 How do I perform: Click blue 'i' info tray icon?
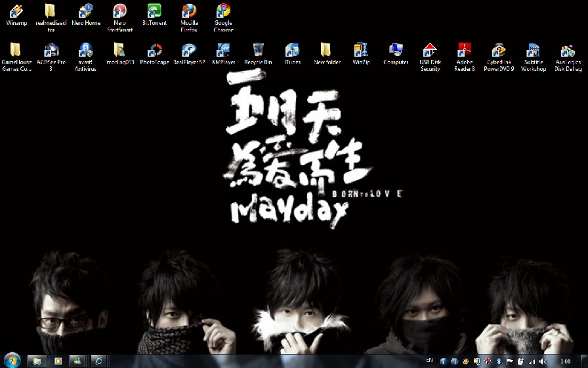443,361
